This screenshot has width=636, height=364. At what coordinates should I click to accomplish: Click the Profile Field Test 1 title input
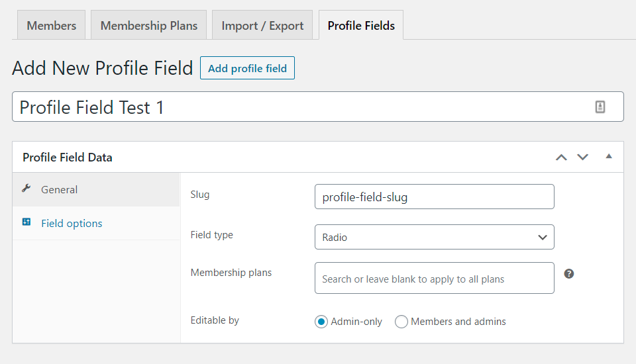[298, 107]
